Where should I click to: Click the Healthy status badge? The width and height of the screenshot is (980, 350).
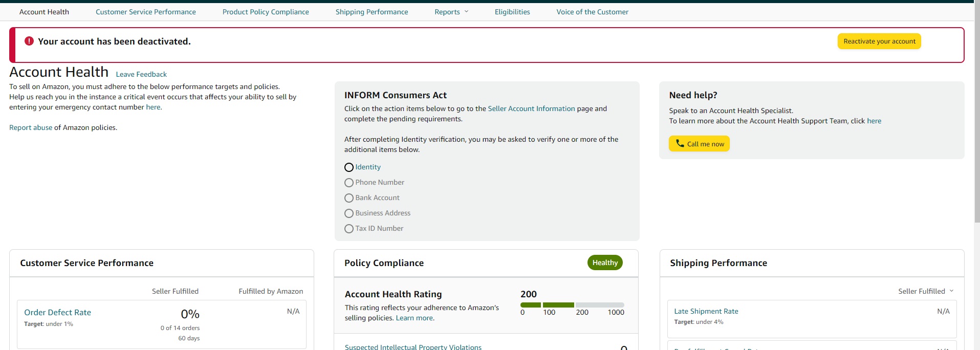pos(605,262)
